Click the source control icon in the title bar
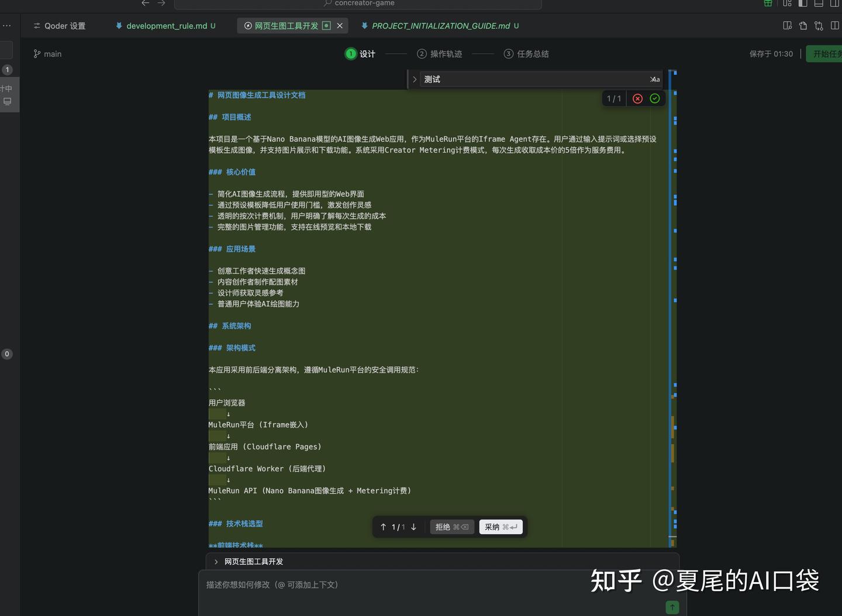The height and width of the screenshot is (616, 842). point(819,26)
